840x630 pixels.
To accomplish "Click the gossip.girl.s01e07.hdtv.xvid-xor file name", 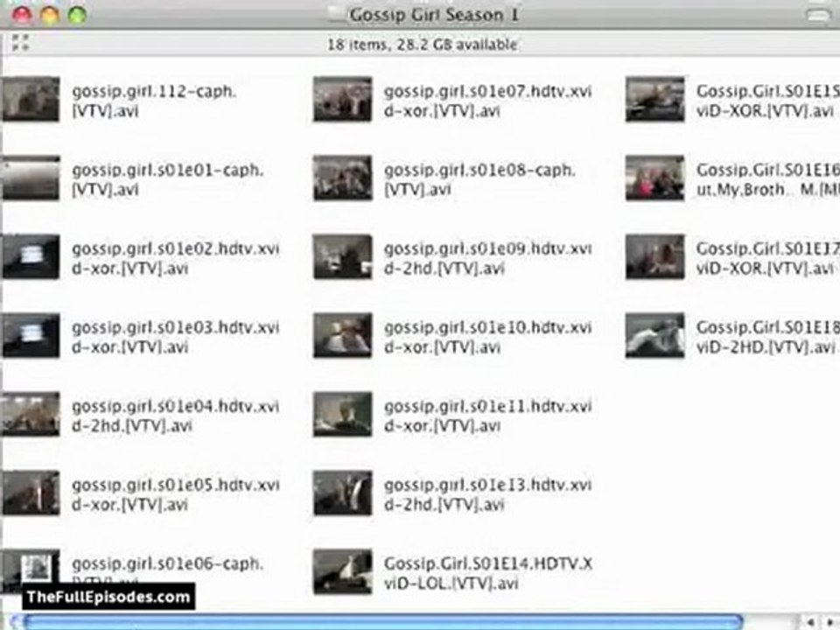I will (488, 101).
